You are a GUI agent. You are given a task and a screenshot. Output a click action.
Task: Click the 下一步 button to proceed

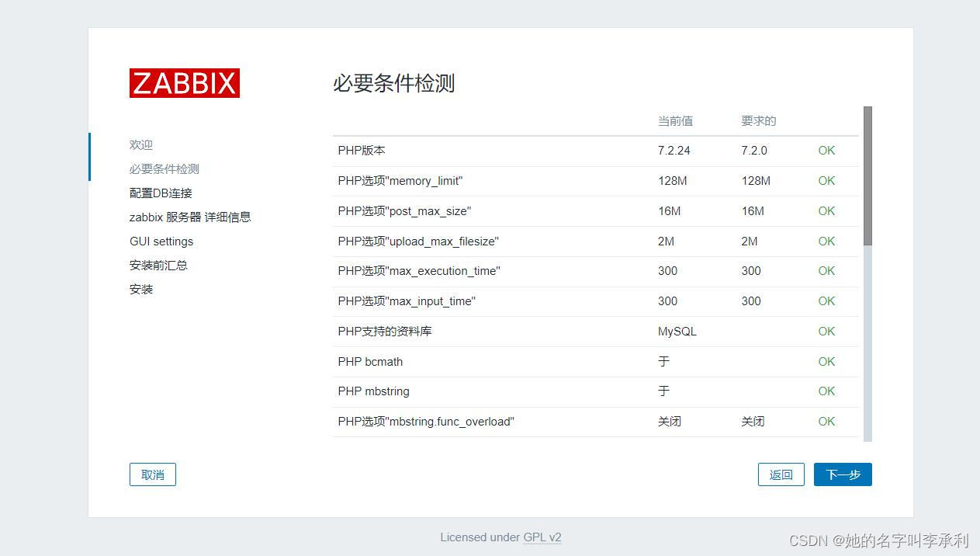843,474
